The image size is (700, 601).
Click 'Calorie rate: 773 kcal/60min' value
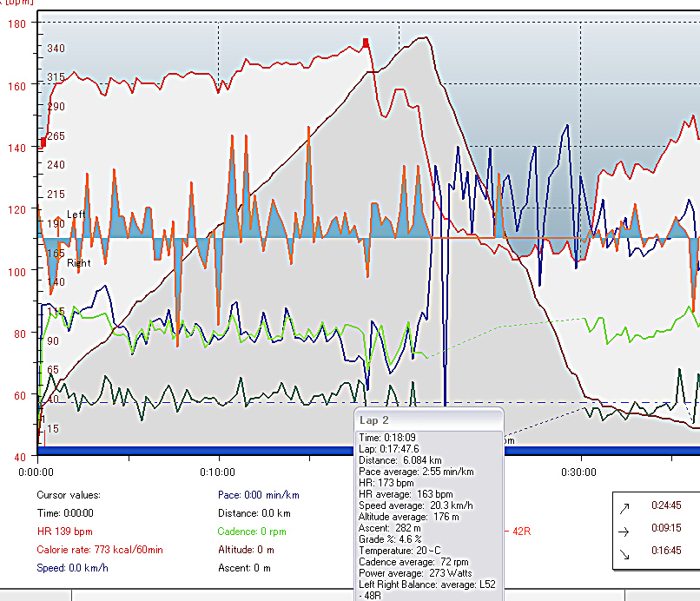(100, 550)
